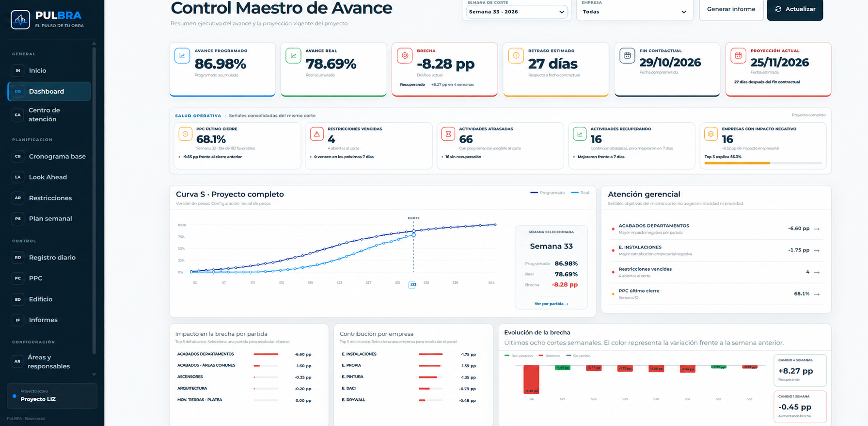Image resolution: width=868 pixels, height=426 pixels.
Task: Open the Avance Programado chart icon
Action: point(182,56)
